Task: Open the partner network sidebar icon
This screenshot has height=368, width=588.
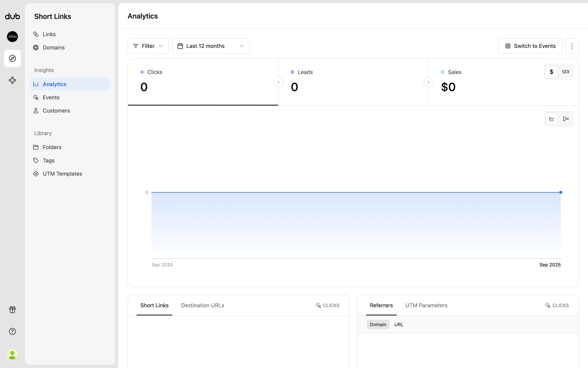Action: 12,80
